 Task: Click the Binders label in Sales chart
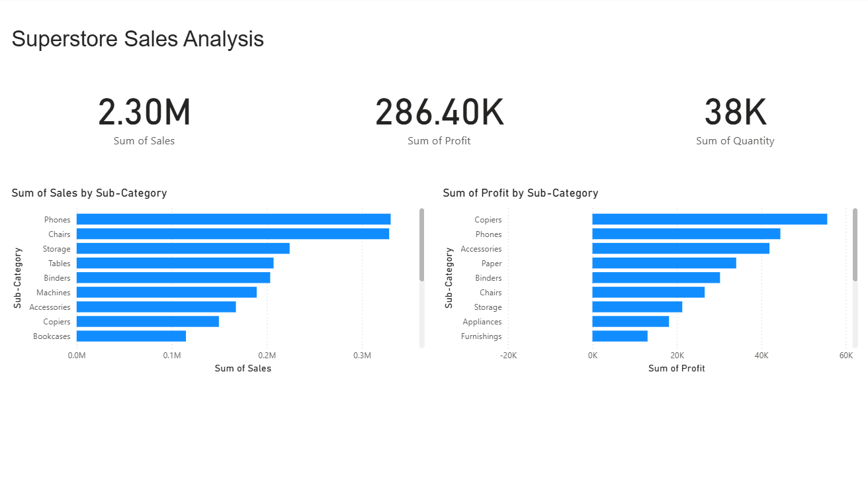[x=57, y=278]
